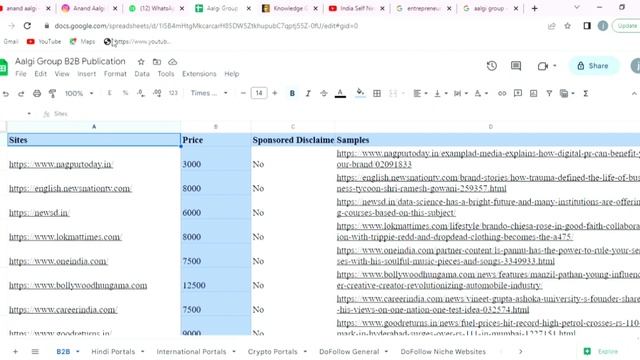Open the borders tool

tap(377, 93)
